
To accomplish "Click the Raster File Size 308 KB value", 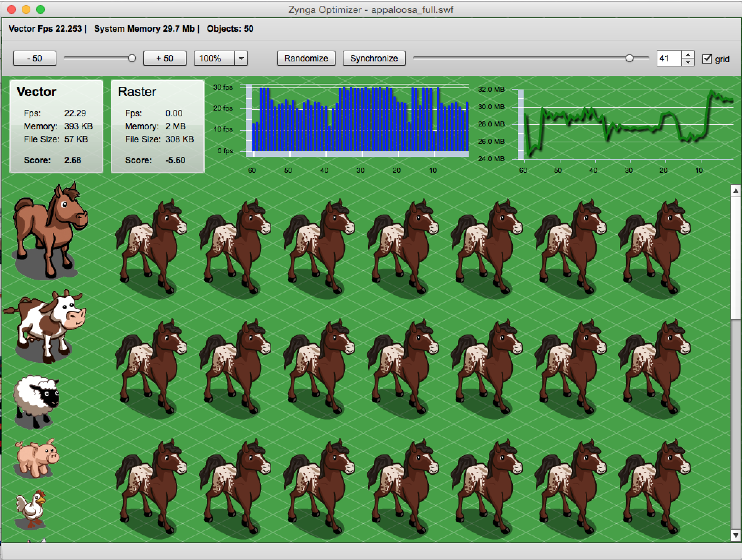I will [180, 139].
